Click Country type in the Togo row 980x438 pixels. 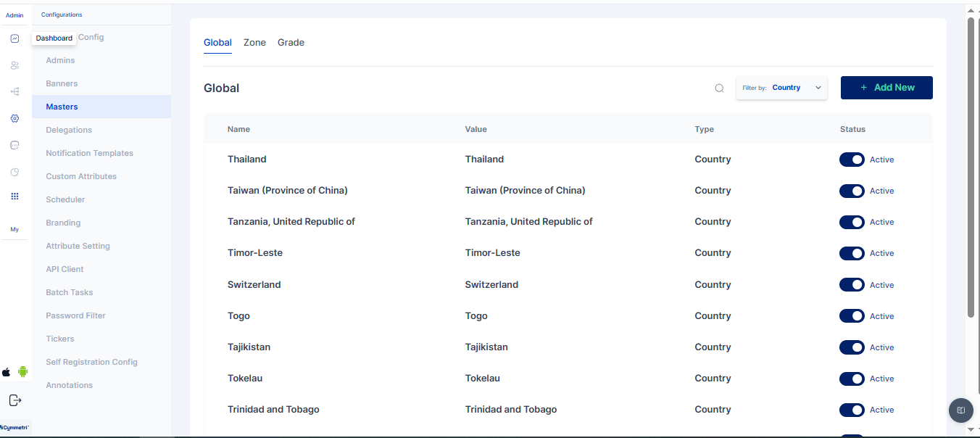coord(713,316)
